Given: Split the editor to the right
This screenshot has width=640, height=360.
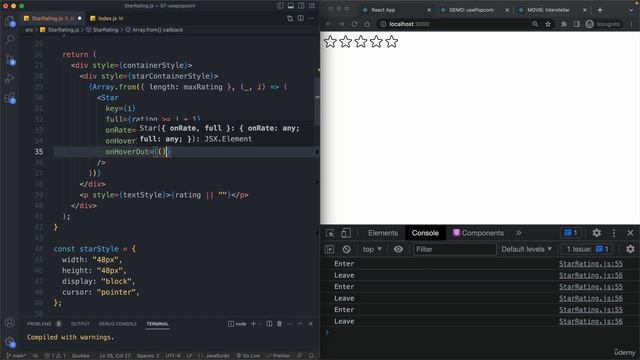Looking at the screenshot, I should click(x=300, y=18).
